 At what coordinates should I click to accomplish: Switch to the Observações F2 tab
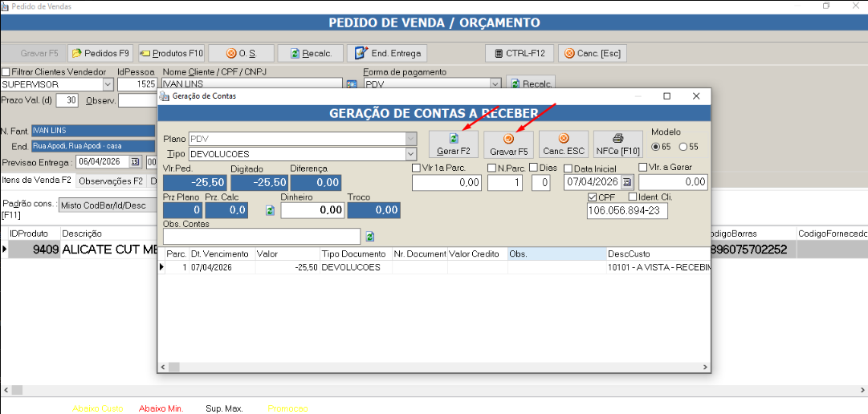pos(110,181)
